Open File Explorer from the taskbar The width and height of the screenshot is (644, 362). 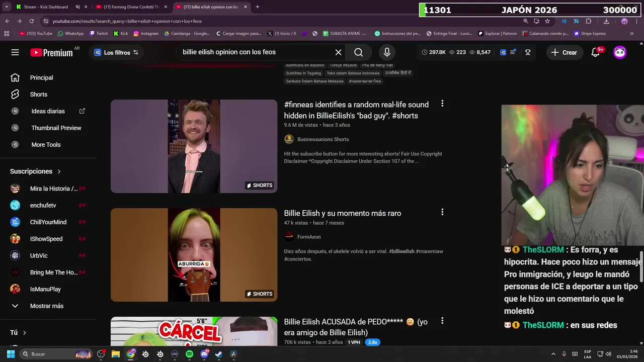tap(116, 354)
